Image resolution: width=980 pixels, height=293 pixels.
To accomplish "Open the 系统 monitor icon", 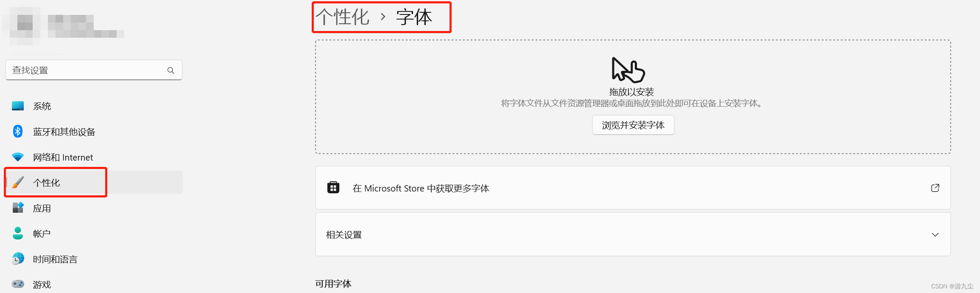I will pyautogui.click(x=18, y=106).
